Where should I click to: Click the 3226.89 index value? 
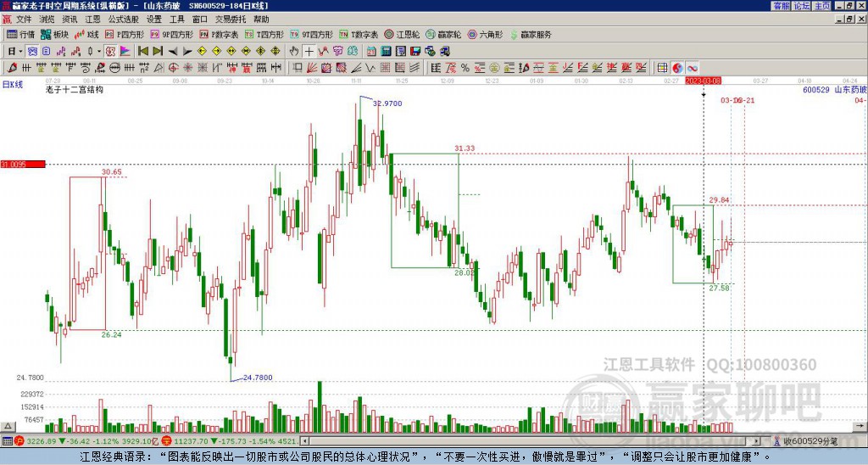point(42,441)
